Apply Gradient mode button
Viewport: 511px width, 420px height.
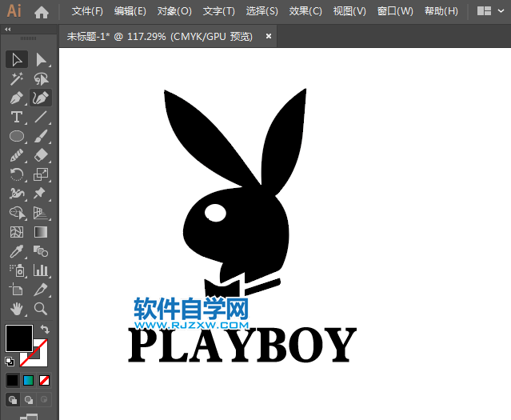pyautogui.click(x=29, y=381)
